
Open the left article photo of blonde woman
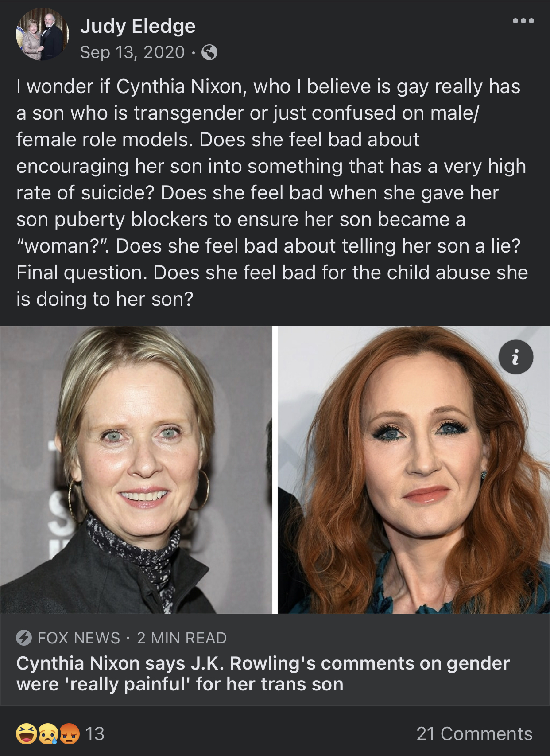(x=136, y=470)
